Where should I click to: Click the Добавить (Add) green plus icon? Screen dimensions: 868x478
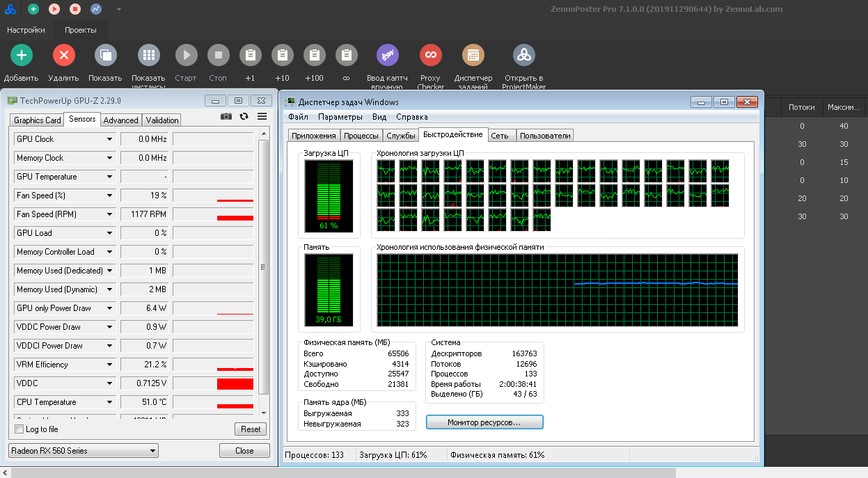pos(22,55)
